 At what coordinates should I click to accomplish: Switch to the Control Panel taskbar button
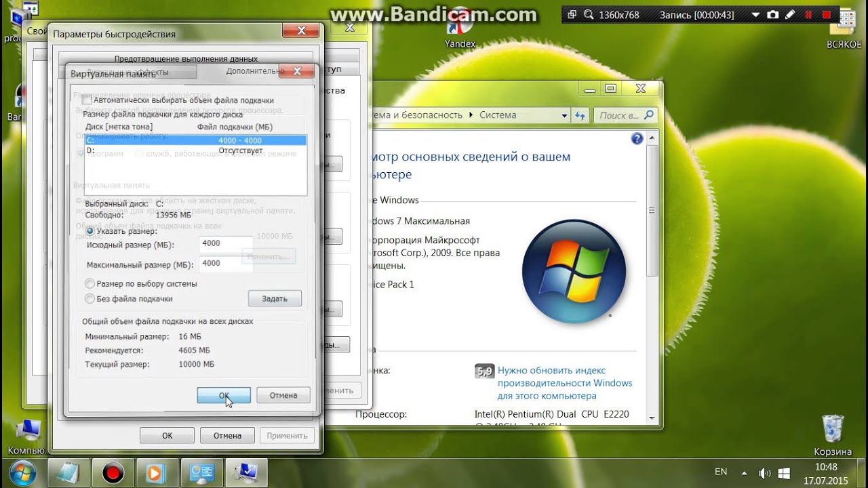(x=201, y=472)
